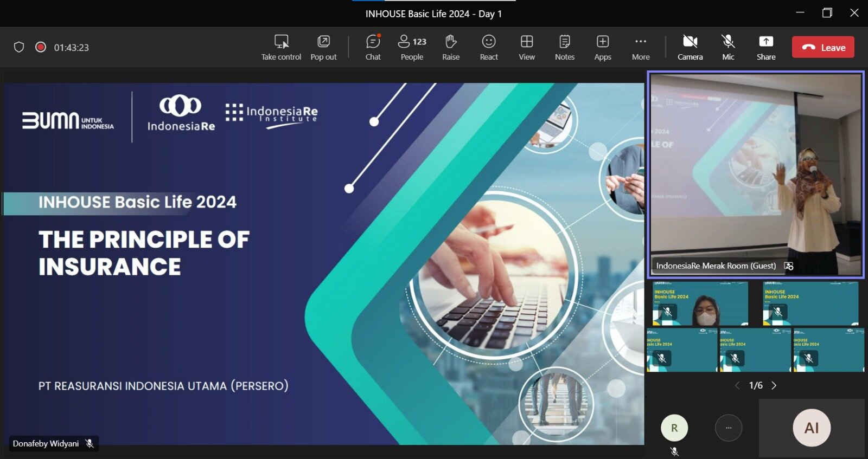This screenshot has width=868, height=459.
Task: Restore down the meeting window
Action: (827, 12)
